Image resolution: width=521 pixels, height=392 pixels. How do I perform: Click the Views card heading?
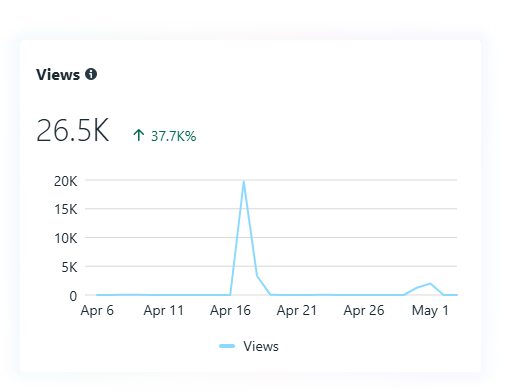point(58,74)
